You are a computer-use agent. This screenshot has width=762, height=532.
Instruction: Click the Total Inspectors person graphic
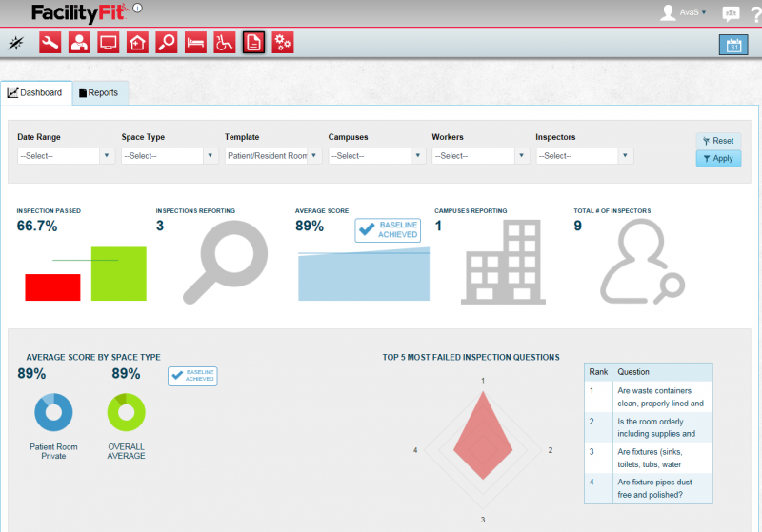pos(642,261)
